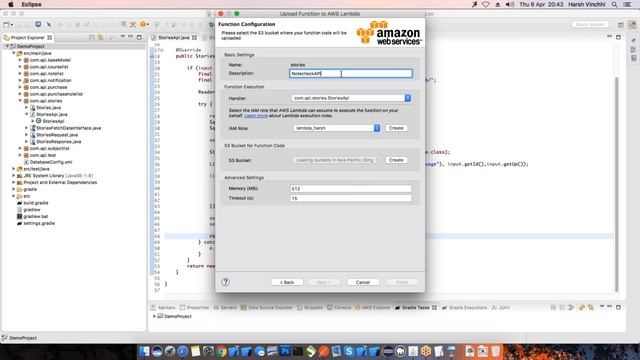The height and width of the screenshot is (360, 640).
Task: Select the Project Explorer tab
Action: [x=28, y=37]
